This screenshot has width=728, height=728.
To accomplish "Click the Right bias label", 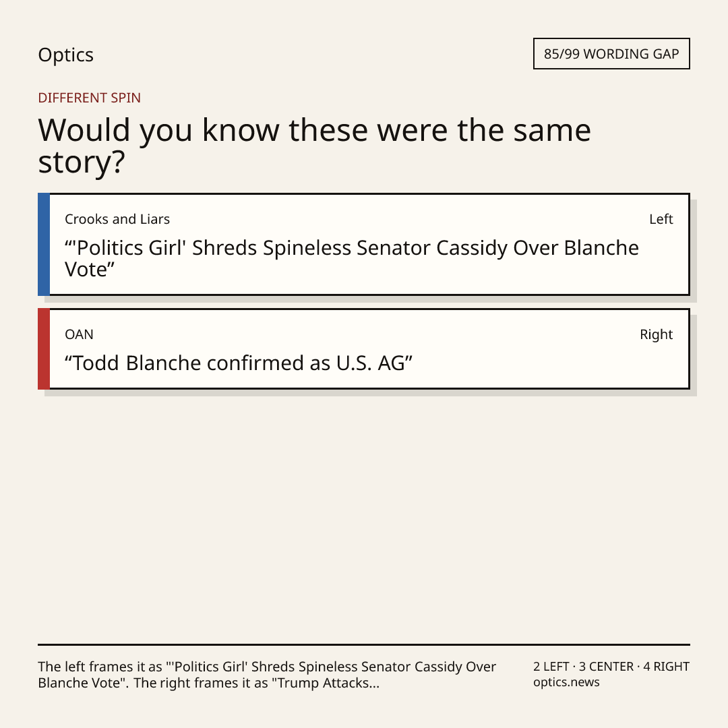I will [x=656, y=334].
